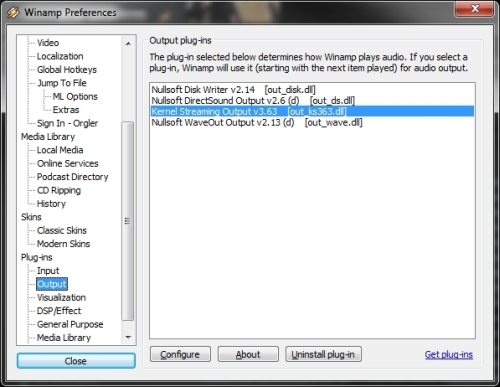This screenshot has width=500, height=387.
Task: Click the tree scrollbar thumb
Action: 128,221
